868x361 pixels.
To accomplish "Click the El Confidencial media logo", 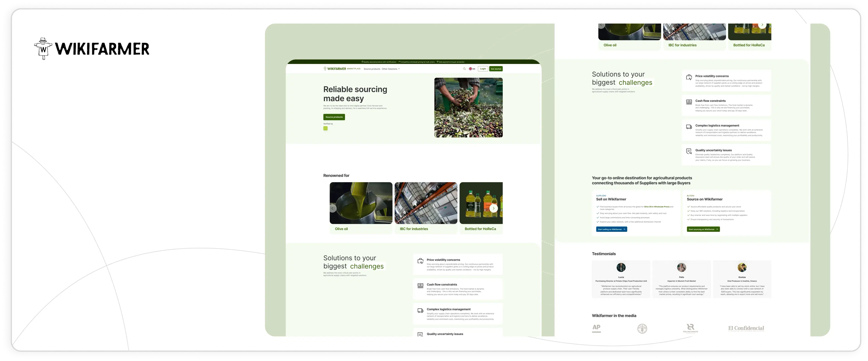I will [x=746, y=328].
